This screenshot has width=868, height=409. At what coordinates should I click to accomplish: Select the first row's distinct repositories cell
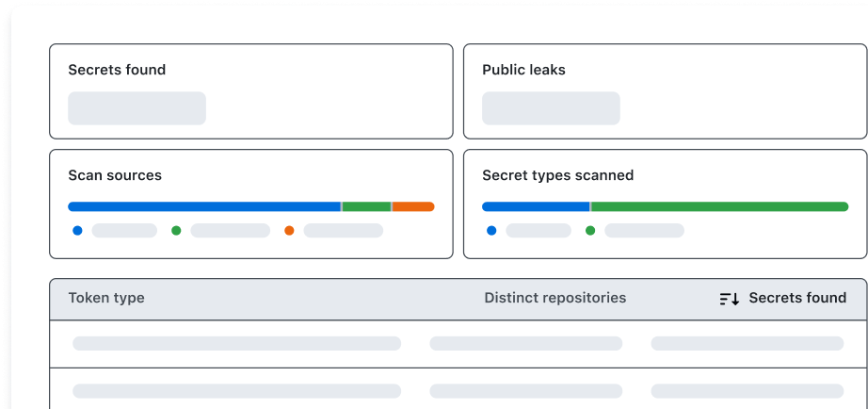point(525,344)
